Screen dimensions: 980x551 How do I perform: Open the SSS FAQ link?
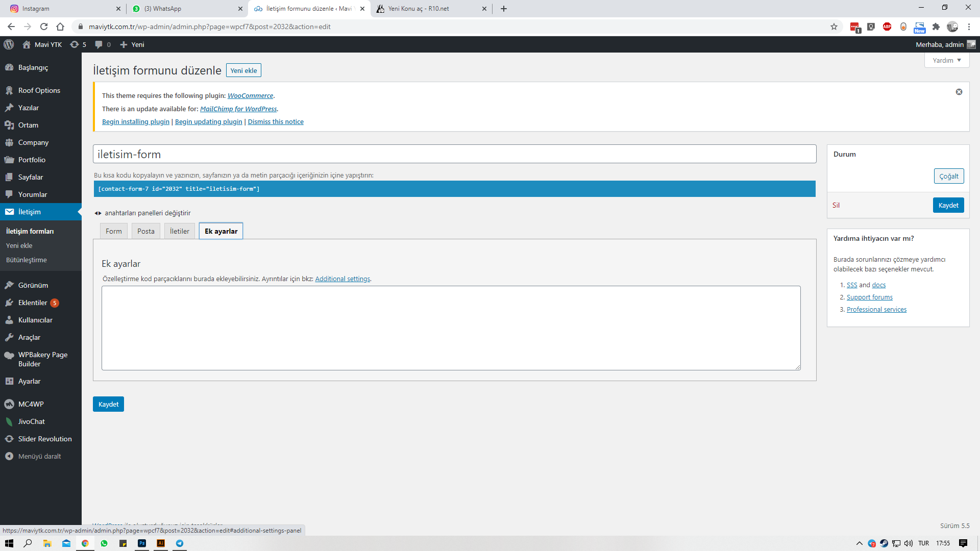852,285
